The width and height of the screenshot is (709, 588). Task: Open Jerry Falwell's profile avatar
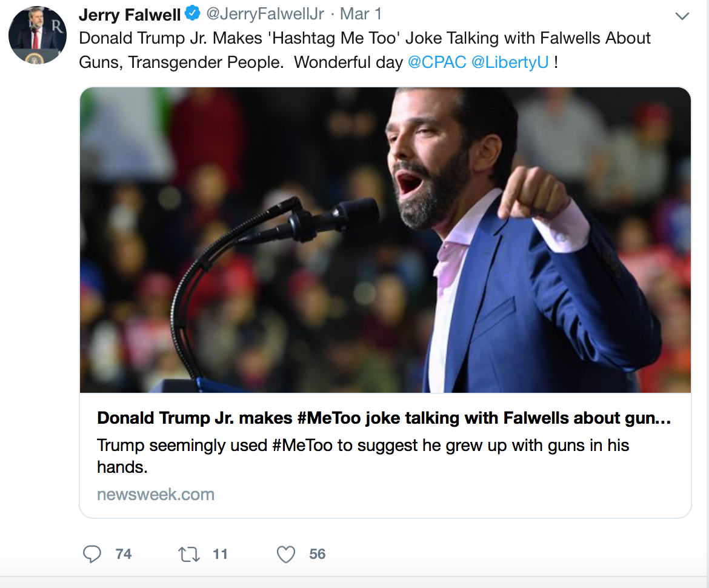pos(38,35)
